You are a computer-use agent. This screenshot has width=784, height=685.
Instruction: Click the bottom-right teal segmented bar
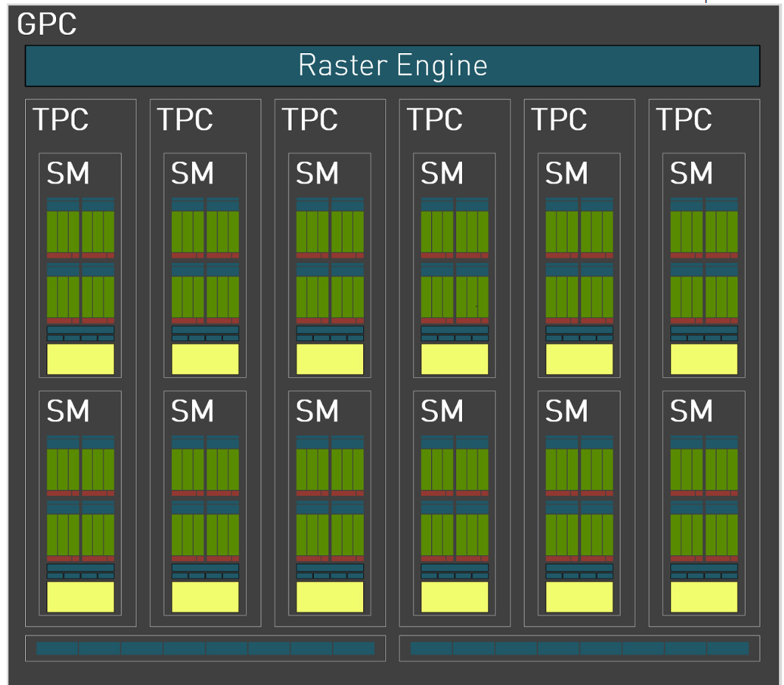pyautogui.click(x=580, y=649)
